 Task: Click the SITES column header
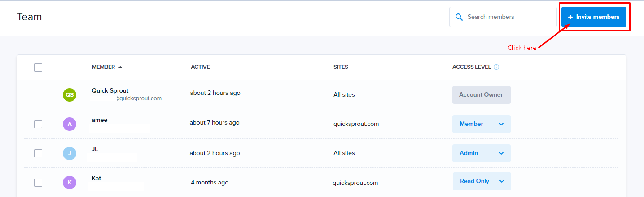(341, 67)
